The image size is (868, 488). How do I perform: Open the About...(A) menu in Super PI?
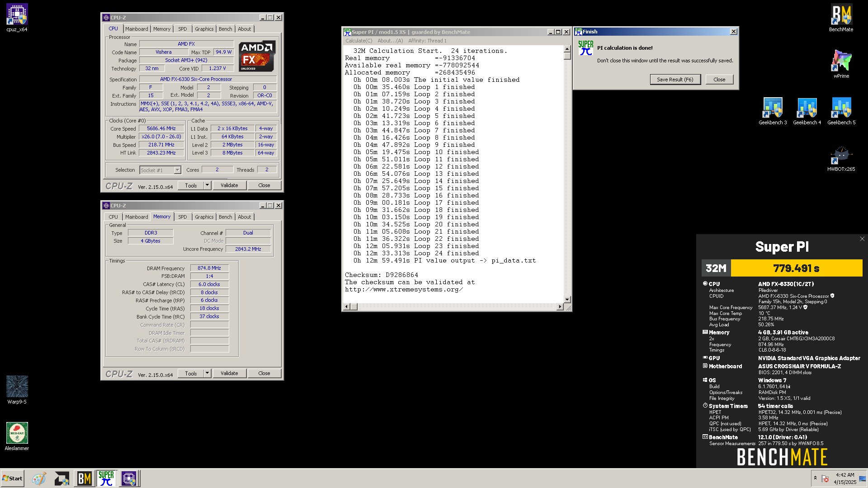390,41
